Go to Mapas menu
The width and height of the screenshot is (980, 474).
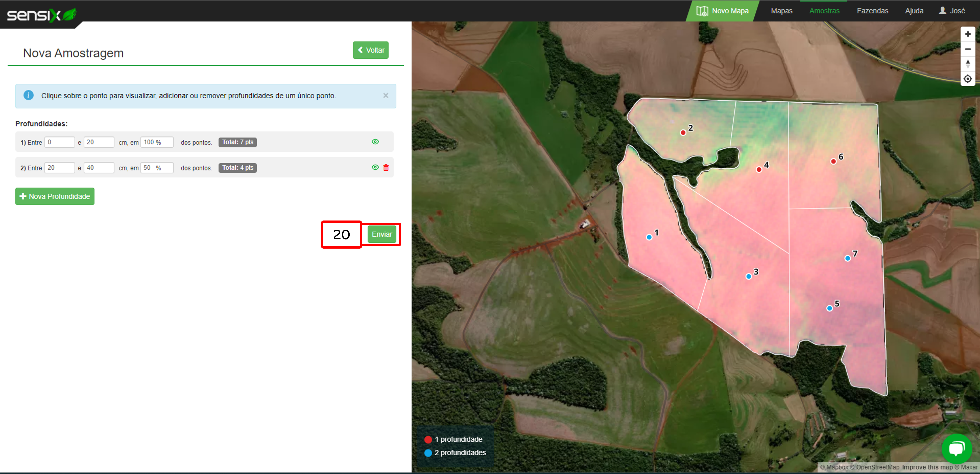coord(781,11)
